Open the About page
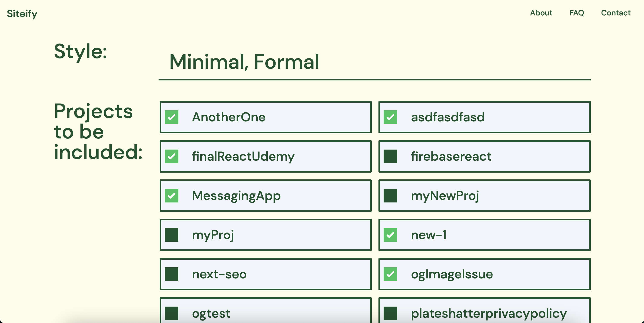Screen dimensions: 644x323 (x=541, y=13)
